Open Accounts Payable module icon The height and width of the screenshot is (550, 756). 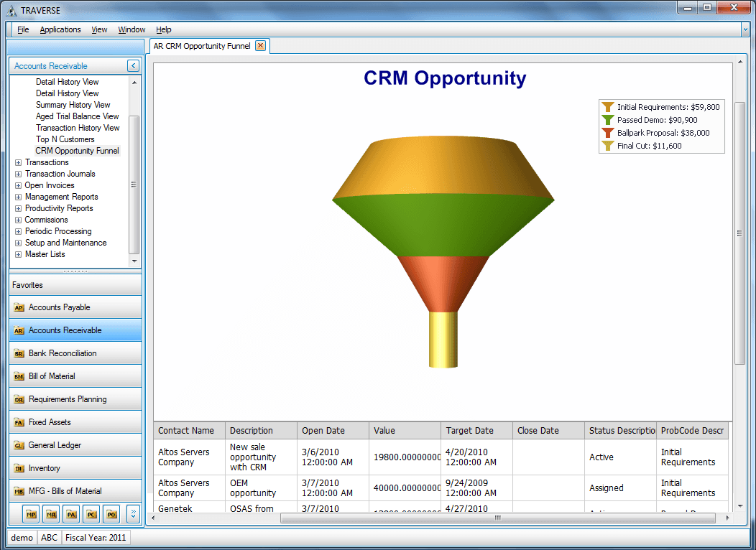(19, 307)
